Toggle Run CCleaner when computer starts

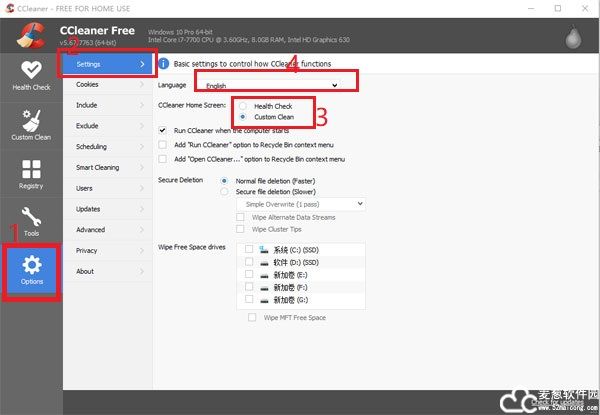(x=163, y=130)
